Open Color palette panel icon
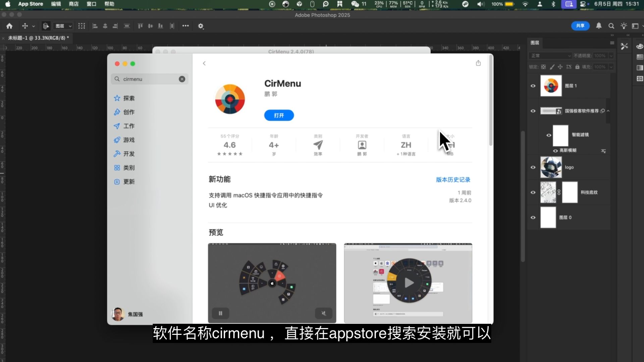 (x=640, y=46)
